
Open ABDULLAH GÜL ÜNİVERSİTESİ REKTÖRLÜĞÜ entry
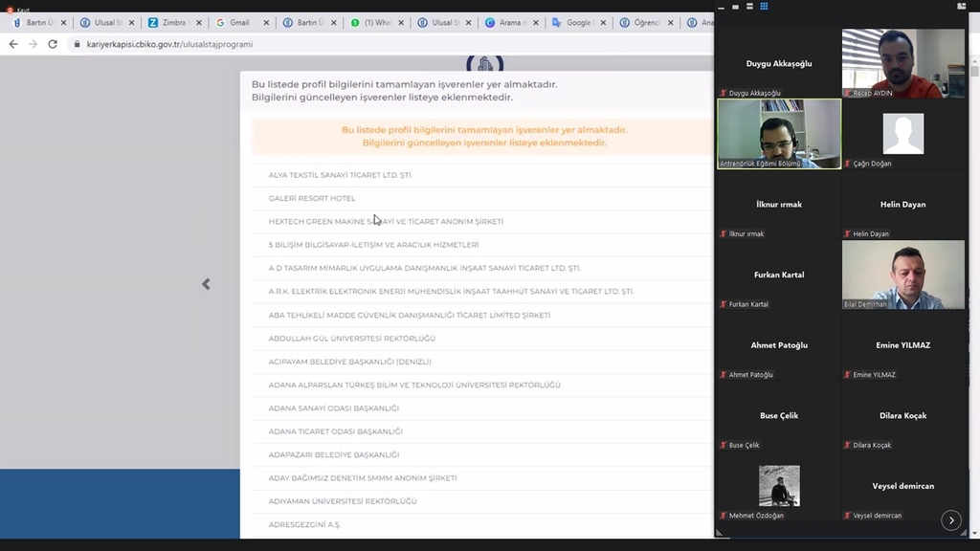[351, 339]
